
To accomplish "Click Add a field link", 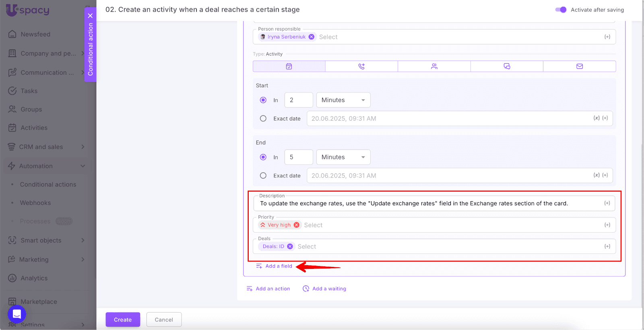I will coord(279,266).
